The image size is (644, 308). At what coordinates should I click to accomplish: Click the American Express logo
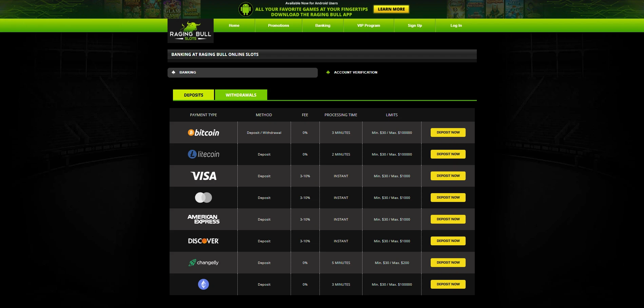pos(203,219)
